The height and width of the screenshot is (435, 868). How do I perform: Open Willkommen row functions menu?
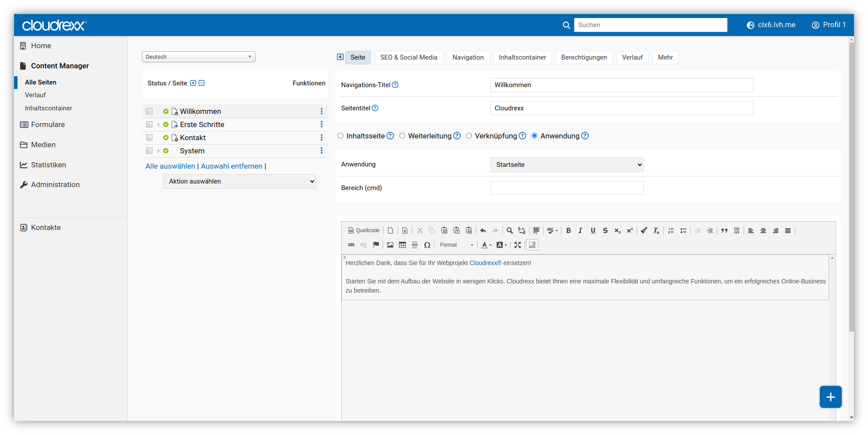click(x=321, y=111)
